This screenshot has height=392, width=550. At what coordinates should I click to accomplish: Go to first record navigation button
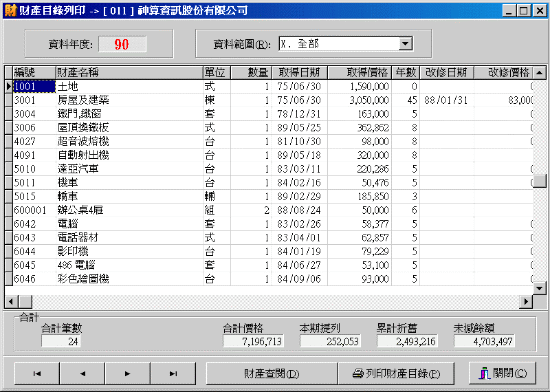(x=37, y=373)
